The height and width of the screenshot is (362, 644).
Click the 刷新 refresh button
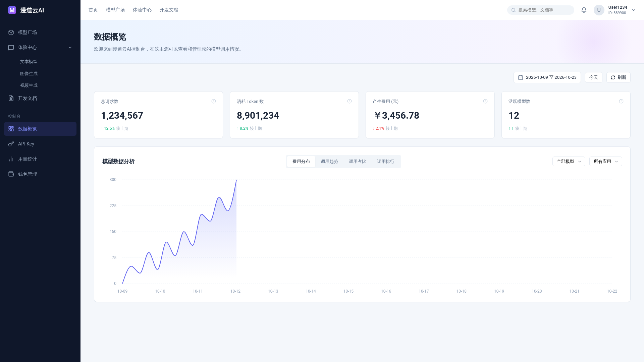click(619, 77)
